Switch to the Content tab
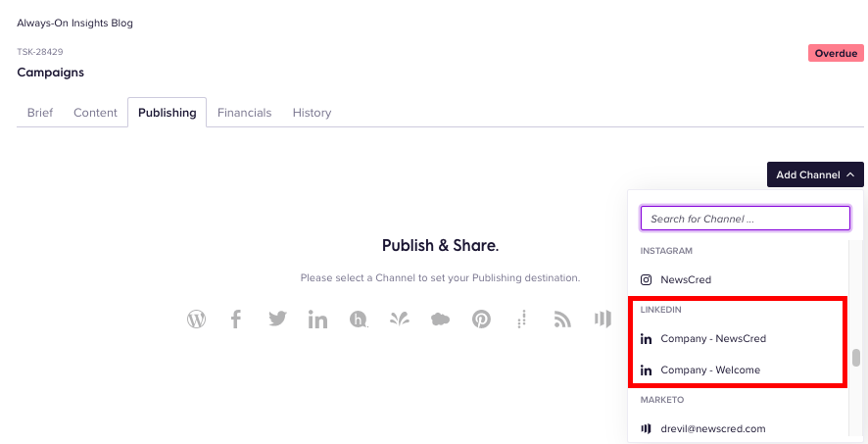This screenshot has width=868, height=444. coord(95,113)
